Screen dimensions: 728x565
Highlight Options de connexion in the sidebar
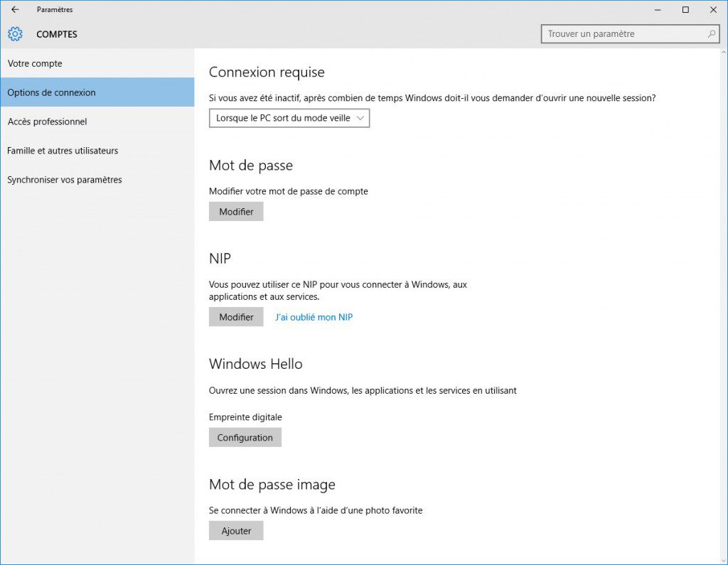pyautogui.click(x=51, y=92)
